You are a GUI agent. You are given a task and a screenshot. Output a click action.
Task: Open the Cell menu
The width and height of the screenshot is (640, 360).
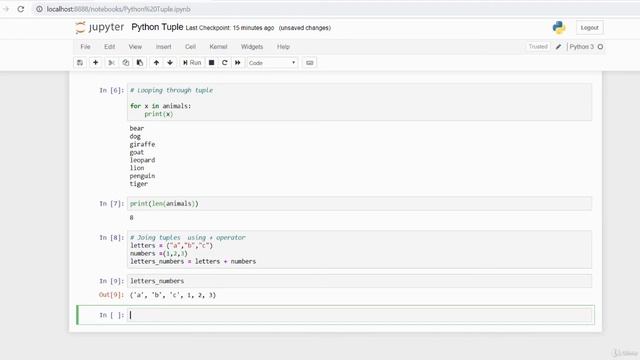pyautogui.click(x=190, y=47)
